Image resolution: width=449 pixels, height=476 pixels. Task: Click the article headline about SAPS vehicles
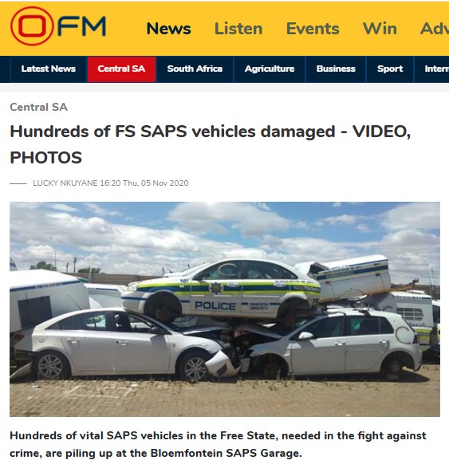[210, 144]
